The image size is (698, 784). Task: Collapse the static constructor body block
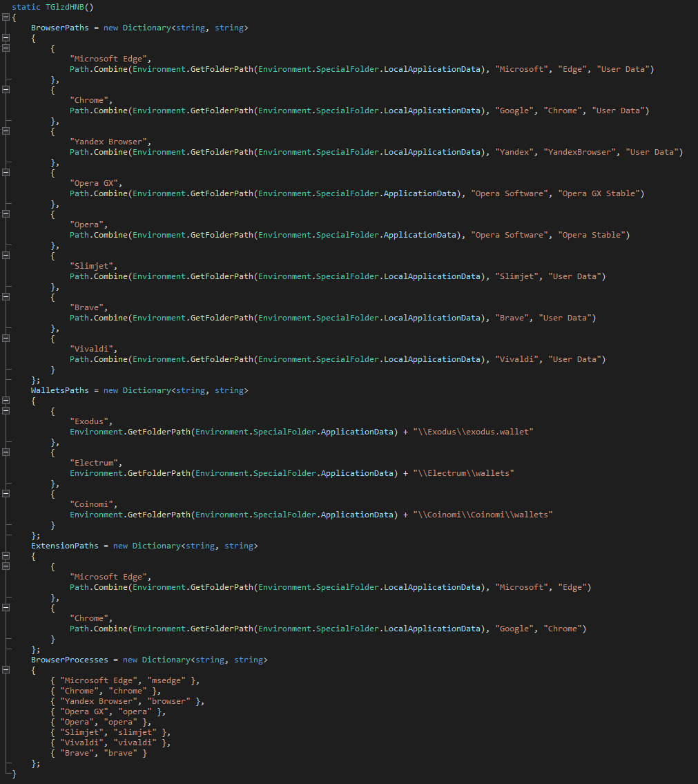[6, 17]
